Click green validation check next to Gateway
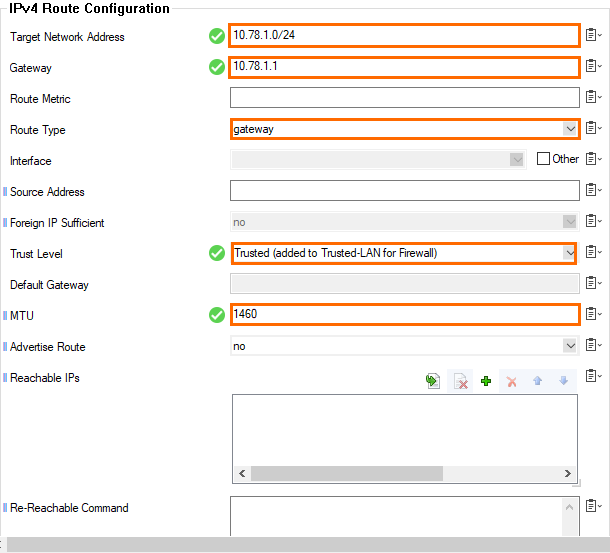This screenshot has width=610, height=553. click(x=217, y=67)
